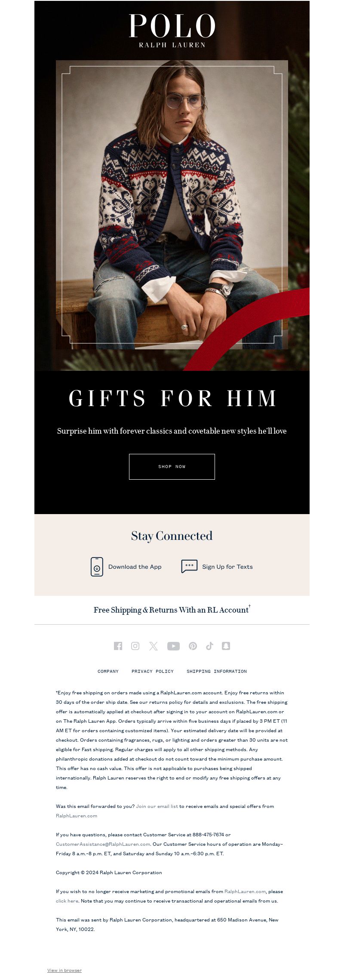Email CustomerAssistance@RalphLauren.com link
The image size is (344, 980).
coord(103,844)
